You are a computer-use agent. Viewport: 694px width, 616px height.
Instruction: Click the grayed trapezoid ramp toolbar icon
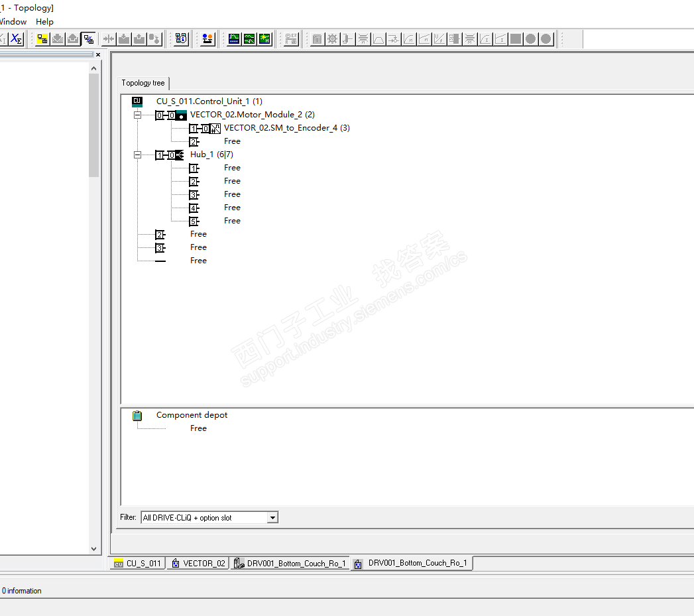pyautogui.click(x=378, y=39)
